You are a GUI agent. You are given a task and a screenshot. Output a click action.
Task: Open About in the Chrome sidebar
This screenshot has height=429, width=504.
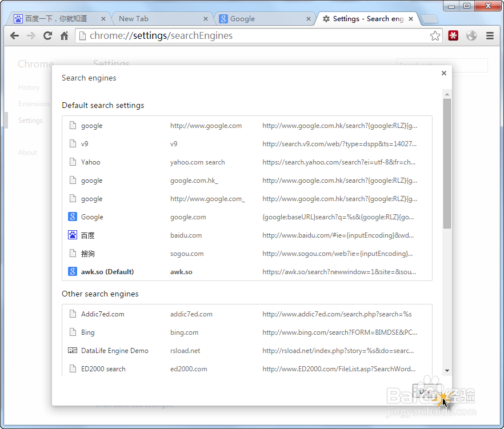27,153
